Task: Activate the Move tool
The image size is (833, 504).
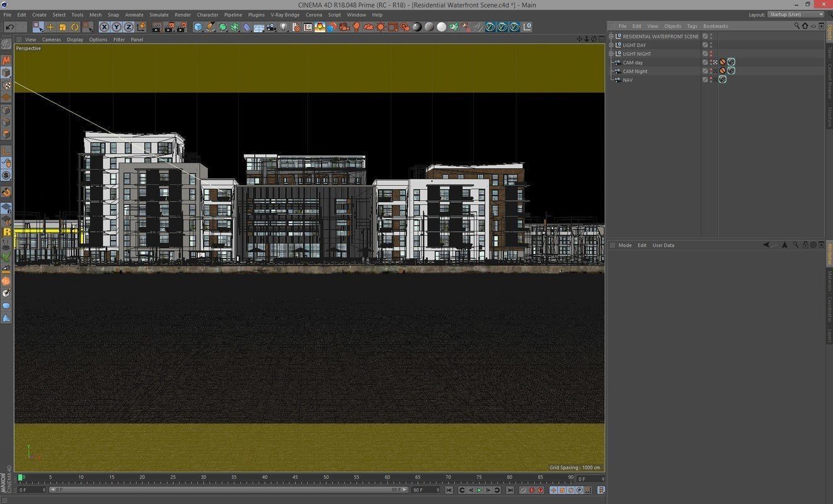Action: click(x=50, y=27)
